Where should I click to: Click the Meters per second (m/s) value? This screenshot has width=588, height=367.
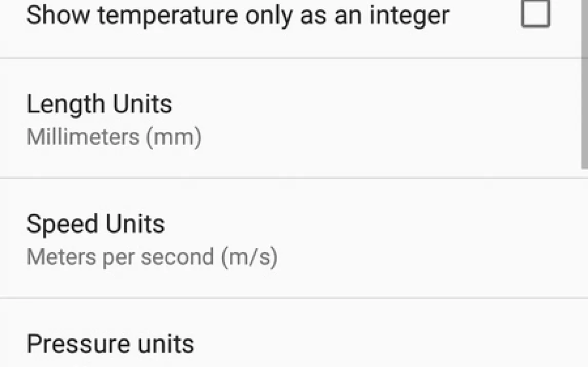(152, 257)
